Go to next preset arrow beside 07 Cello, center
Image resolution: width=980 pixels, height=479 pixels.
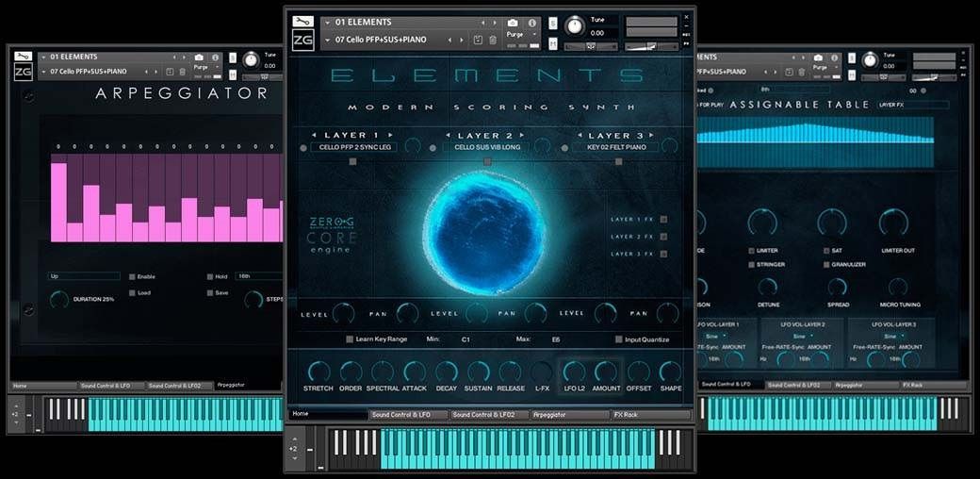tap(461, 40)
